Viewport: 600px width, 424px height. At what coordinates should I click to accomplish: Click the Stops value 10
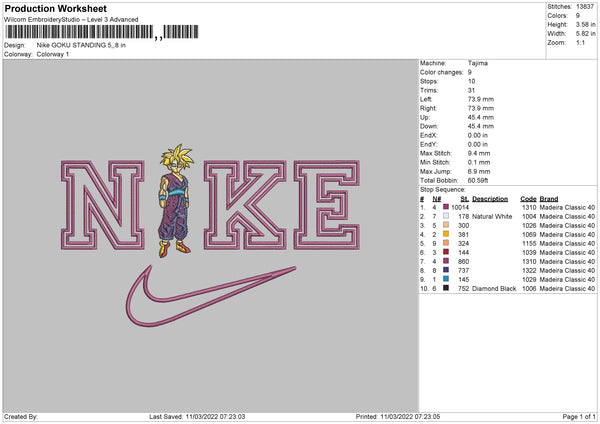(x=471, y=81)
